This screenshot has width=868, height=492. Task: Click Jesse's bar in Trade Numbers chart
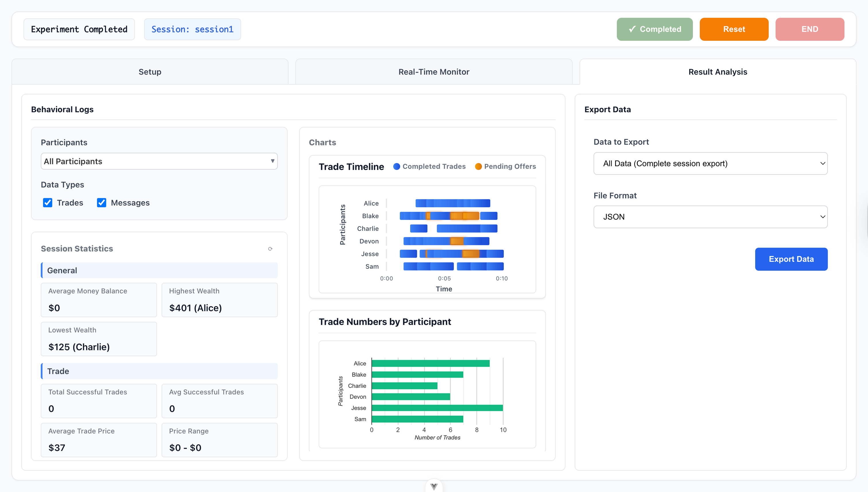(x=437, y=408)
